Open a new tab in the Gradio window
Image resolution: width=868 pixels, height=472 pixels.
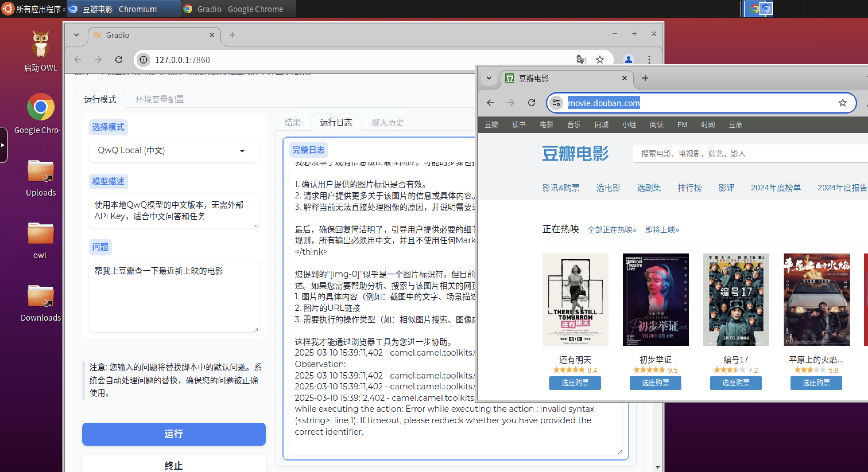coord(232,35)
